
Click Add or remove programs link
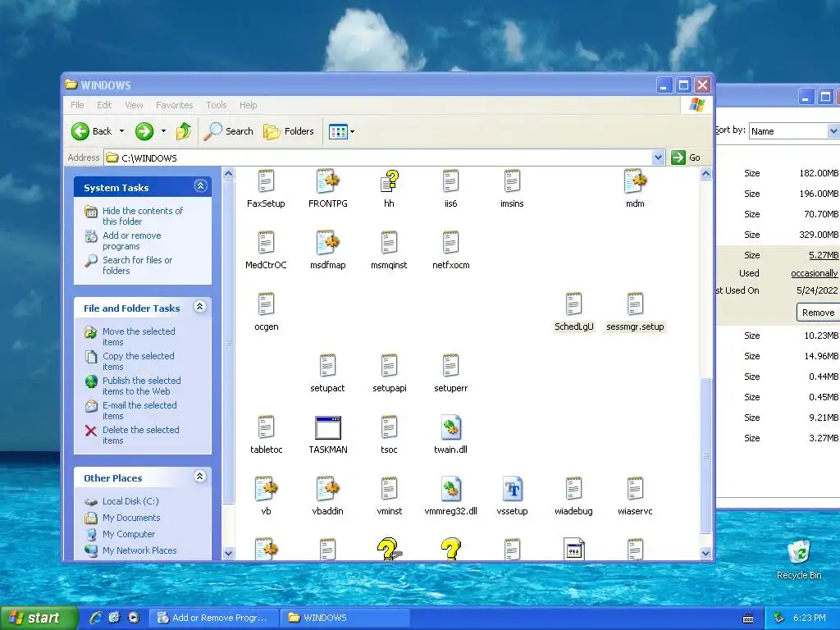coord(132,240)
